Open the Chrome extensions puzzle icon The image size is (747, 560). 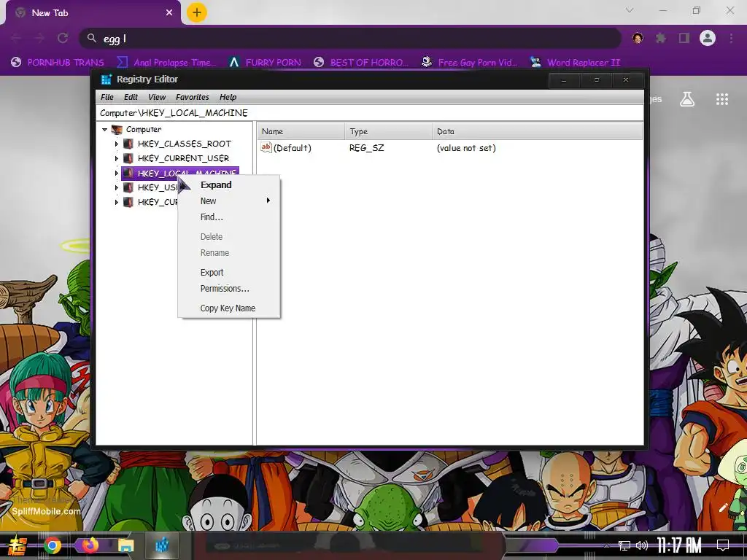661,38
